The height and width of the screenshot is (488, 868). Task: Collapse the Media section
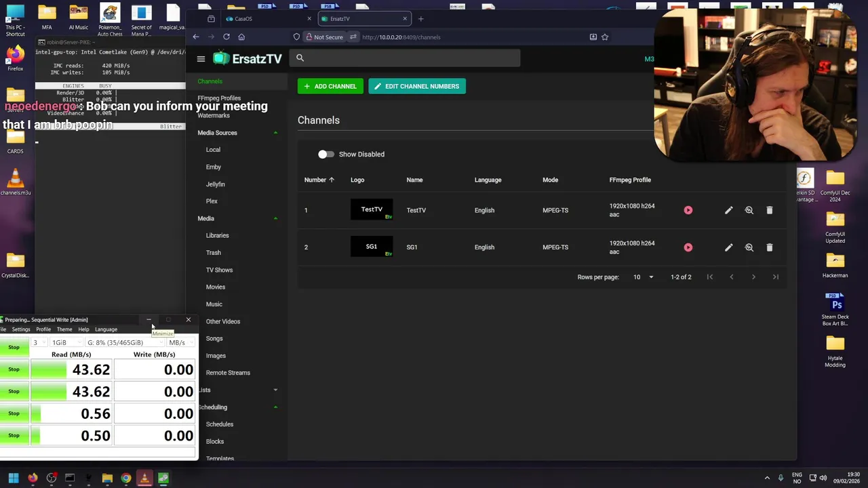[275, 218]
